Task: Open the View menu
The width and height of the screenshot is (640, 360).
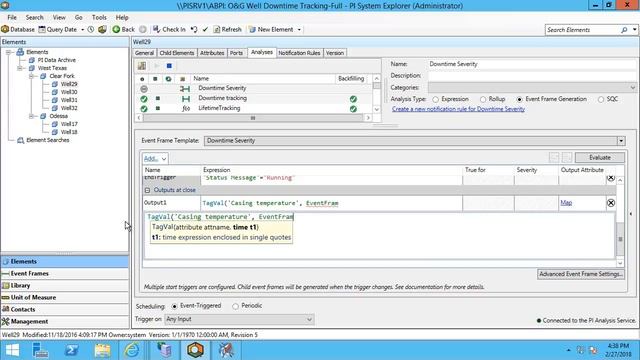Action: tap(59, 18)
